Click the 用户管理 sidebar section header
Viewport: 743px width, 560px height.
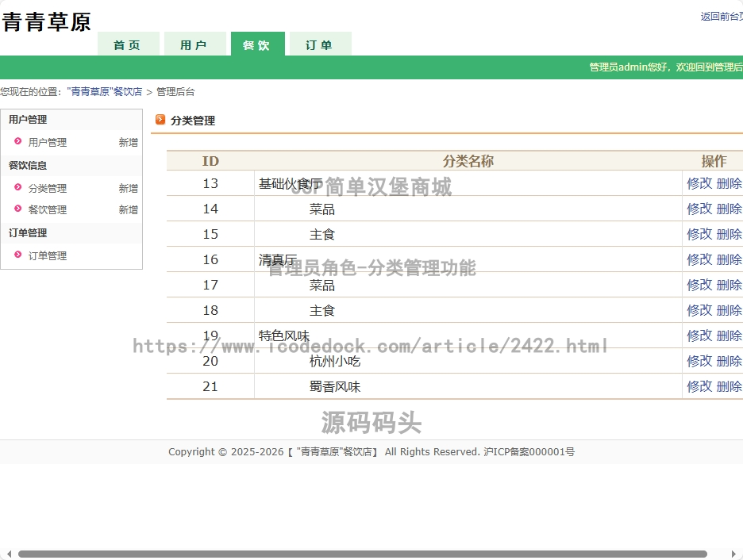71,120
